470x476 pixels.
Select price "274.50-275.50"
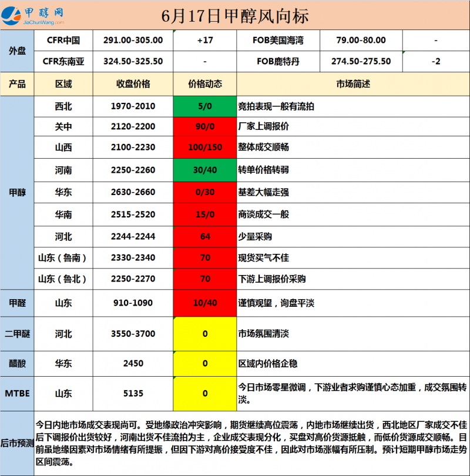(361, 61)
